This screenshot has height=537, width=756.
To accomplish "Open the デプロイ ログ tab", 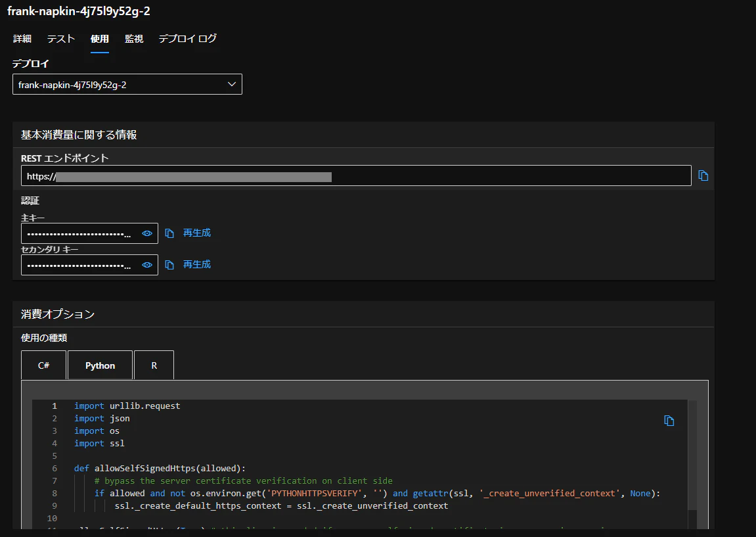I will tap(188, 39).
